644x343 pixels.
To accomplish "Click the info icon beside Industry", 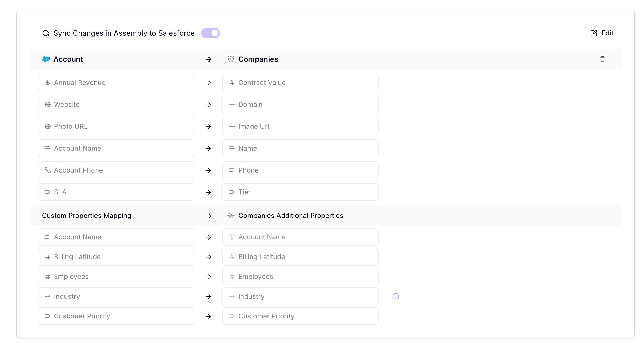I will [396, 296].
